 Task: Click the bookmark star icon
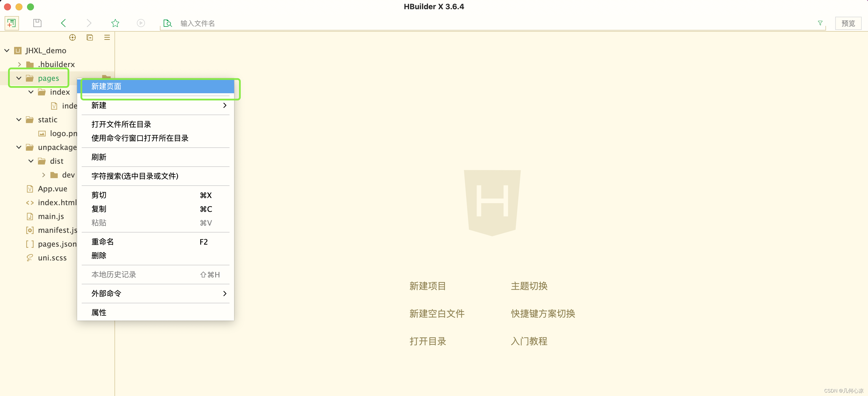(x=115, y=23)
